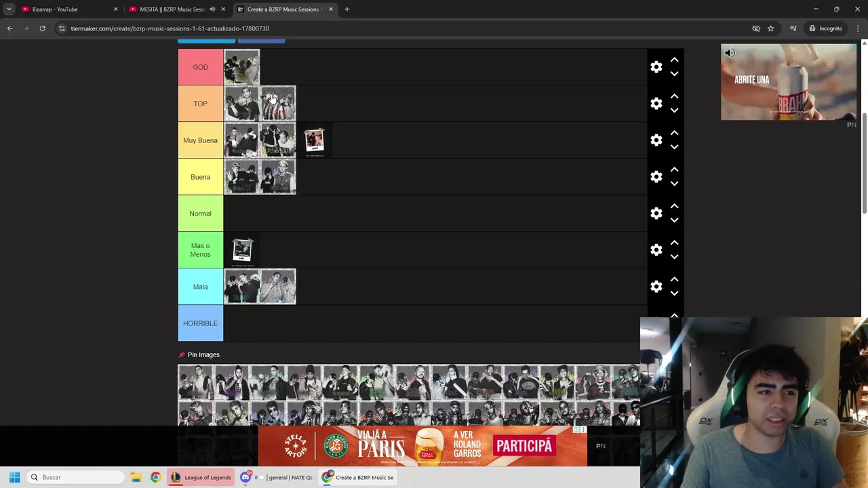Screen dimensions: 868x488
Task: Open the Stella Artois Roland Garros banner ad
Action: click(x=422, y=446)
